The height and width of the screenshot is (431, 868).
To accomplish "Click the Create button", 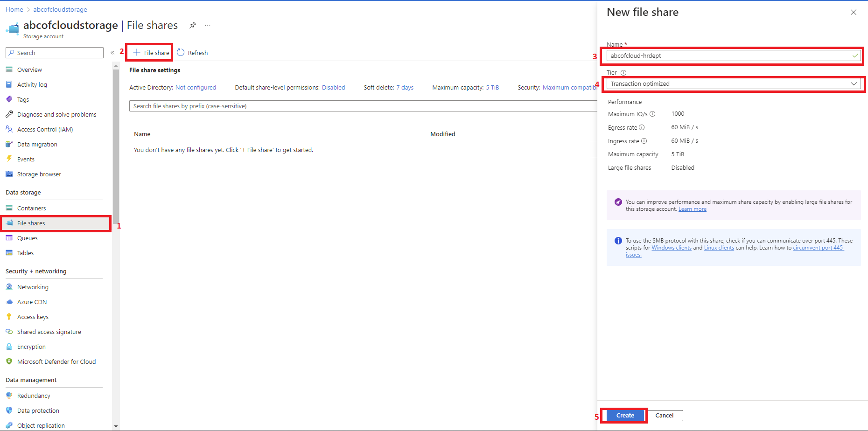I will pos(625,416).
